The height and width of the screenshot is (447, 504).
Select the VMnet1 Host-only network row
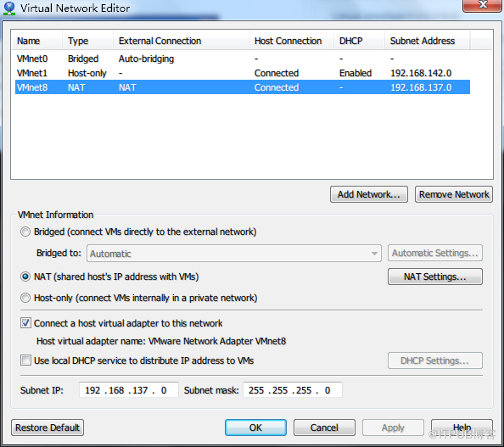click(x=243, y=73)
